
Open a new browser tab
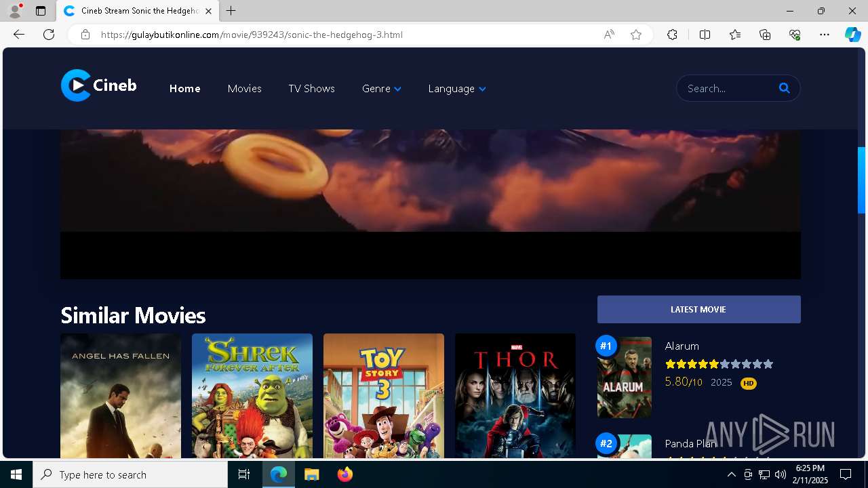tap(231, 11)
